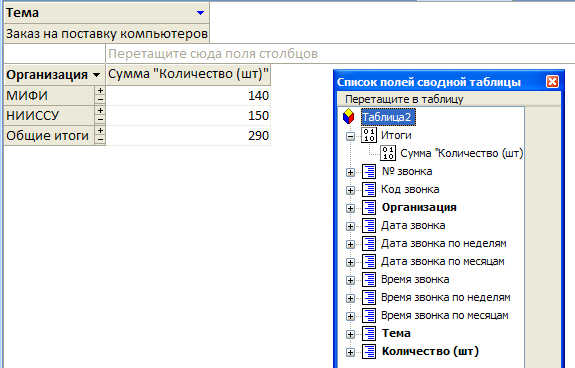Click icon beside Сумма "Количество (шт)" in field list

pyautogui.click(x=388, y=153)
